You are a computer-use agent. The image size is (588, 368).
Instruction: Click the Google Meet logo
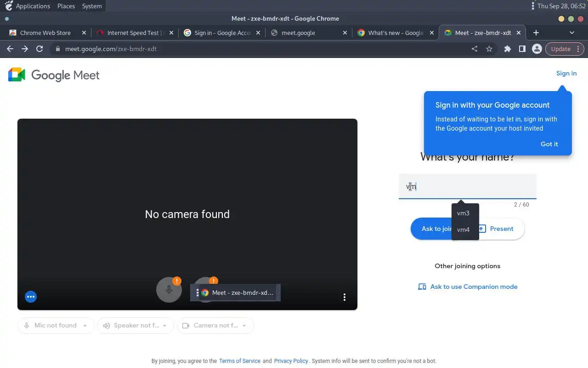[x=54, y=75]
